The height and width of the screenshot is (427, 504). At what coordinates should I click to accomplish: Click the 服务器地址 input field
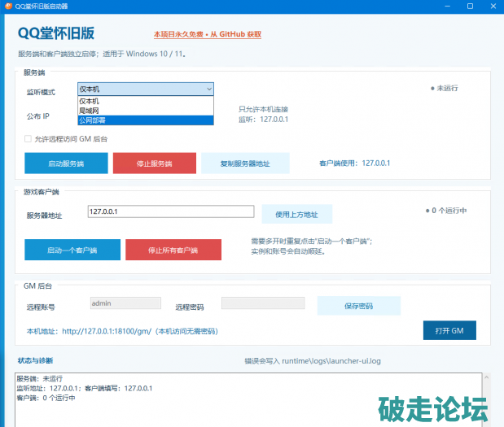171,211
